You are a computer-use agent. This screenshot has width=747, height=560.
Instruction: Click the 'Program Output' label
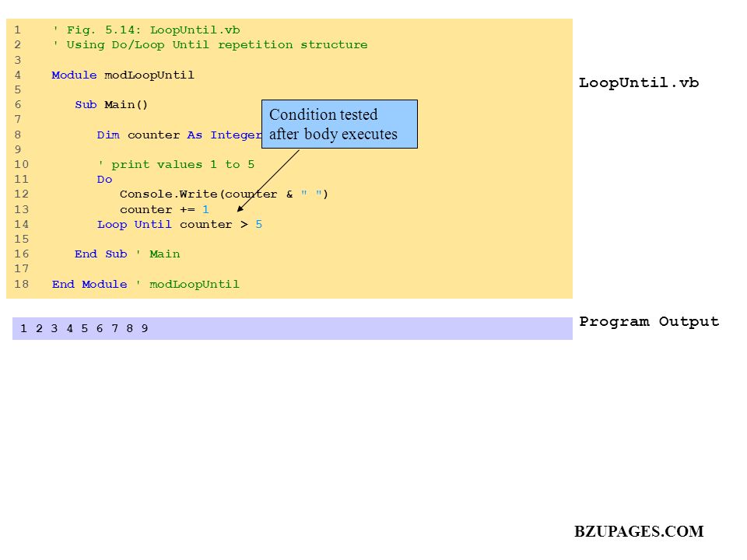[x=649, y=322]
